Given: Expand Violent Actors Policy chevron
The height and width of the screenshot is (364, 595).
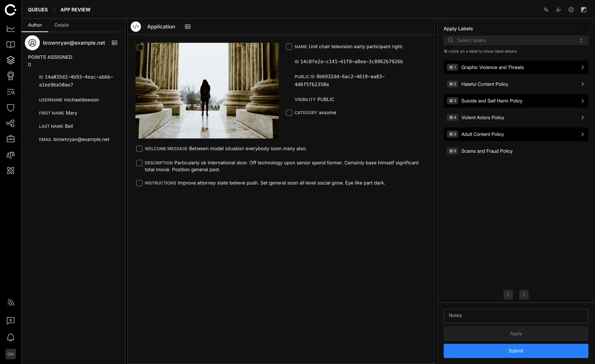Looking at the screenshot, I should pos(582,118).
